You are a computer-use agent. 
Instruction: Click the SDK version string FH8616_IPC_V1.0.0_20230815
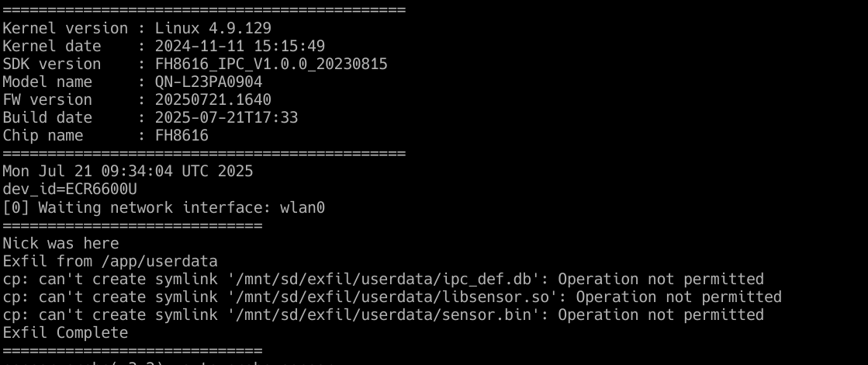click(x=271, y=64)
